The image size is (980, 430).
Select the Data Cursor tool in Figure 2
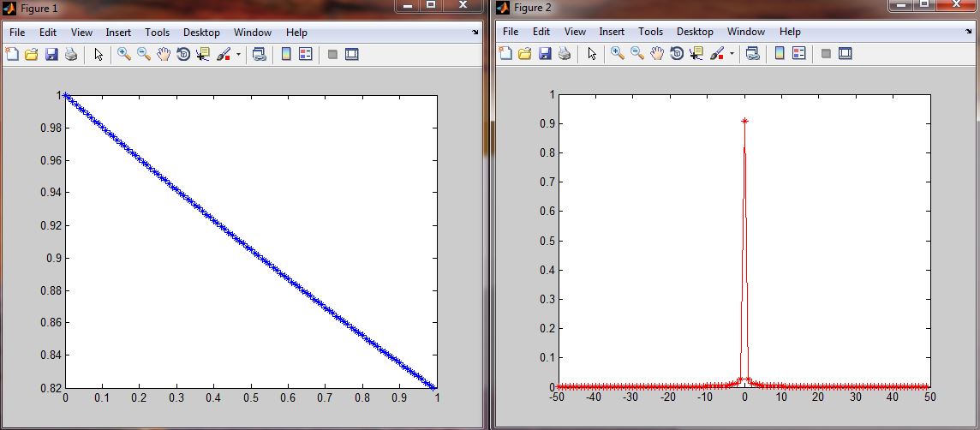[x=696, y=54]
